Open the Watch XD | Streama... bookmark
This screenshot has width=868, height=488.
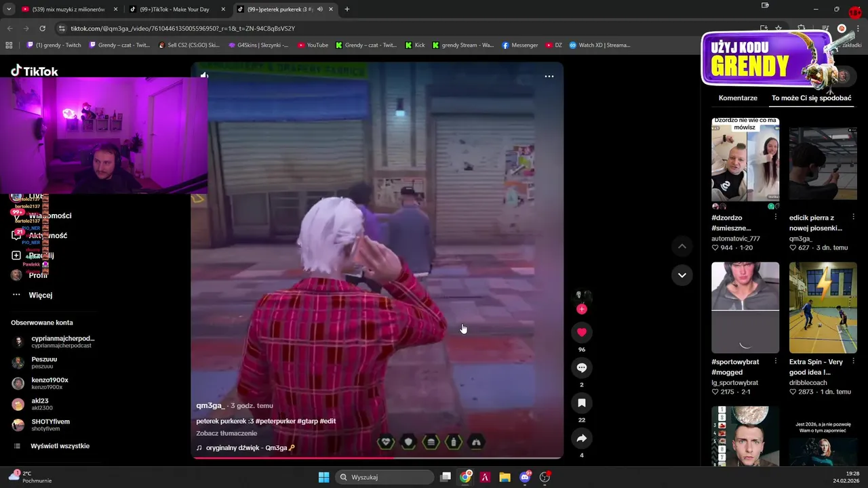tap(599, 45)
